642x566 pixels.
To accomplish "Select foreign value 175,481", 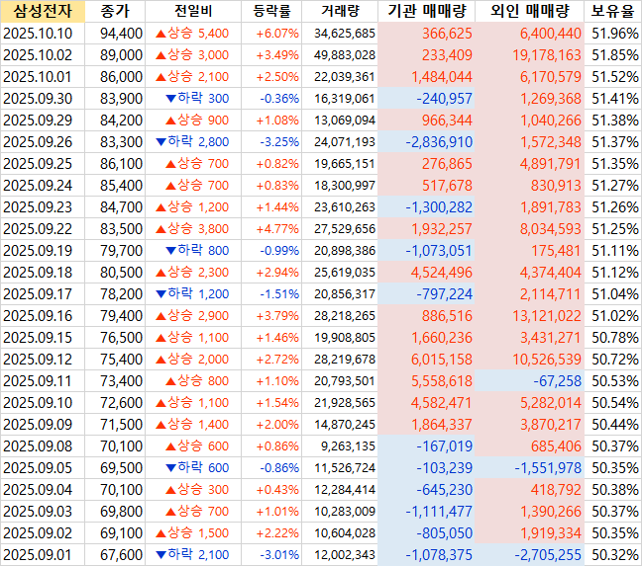I will click(x=530, y=250).
